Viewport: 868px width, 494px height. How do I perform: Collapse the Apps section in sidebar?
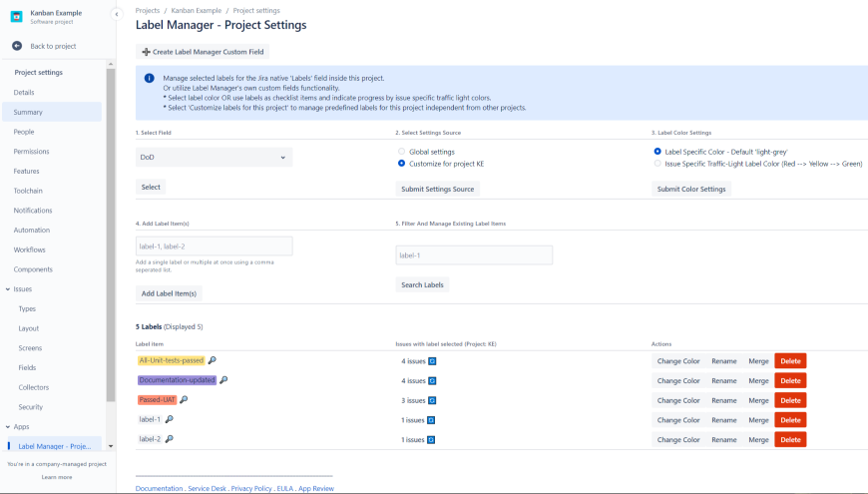click(8, 427)
